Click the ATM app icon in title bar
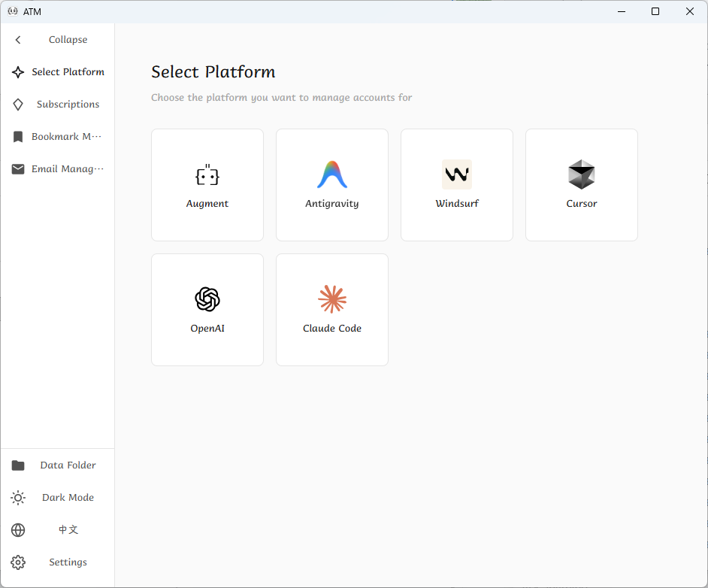This screenshot has height=588, width=708. click(x=13, y=11)
